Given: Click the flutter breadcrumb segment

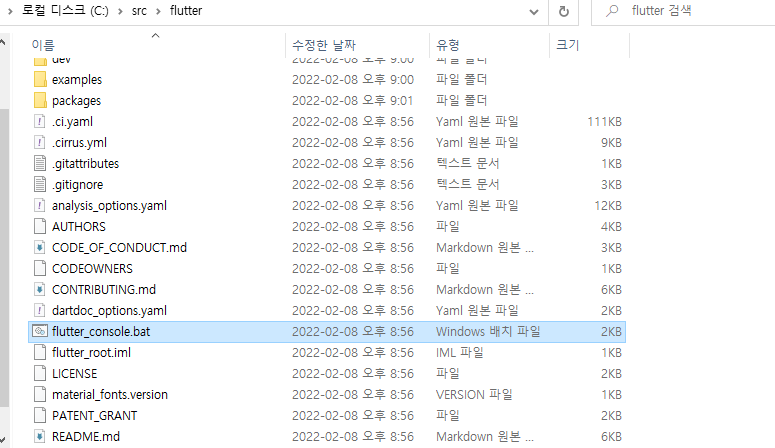Looking at the screenshot, I should (186, 11).
